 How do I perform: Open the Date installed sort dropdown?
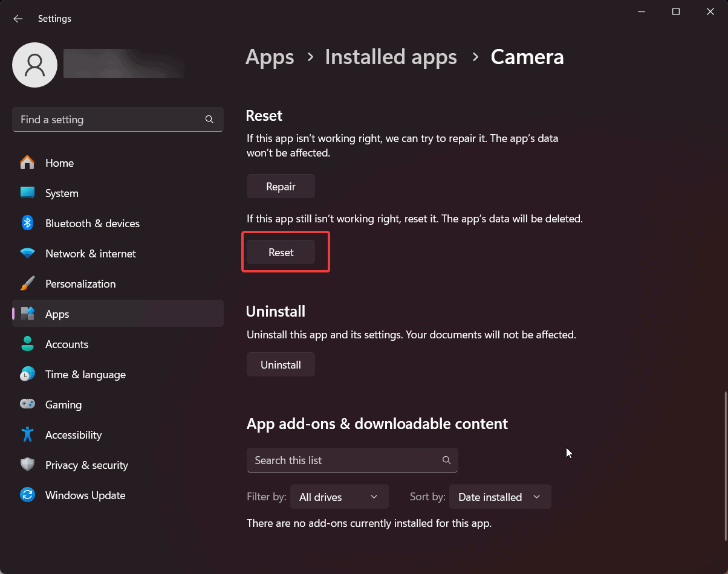click(x=500, y=497)
